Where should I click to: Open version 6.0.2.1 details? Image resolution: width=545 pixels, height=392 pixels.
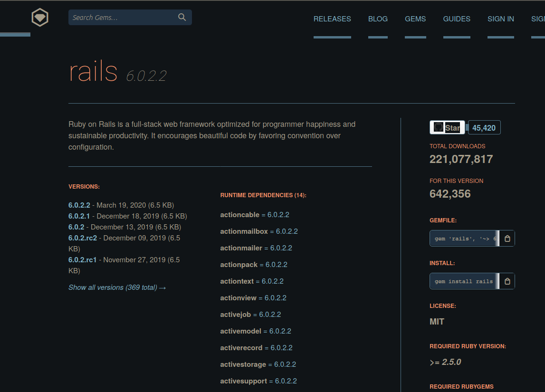[x=79, y=216]
